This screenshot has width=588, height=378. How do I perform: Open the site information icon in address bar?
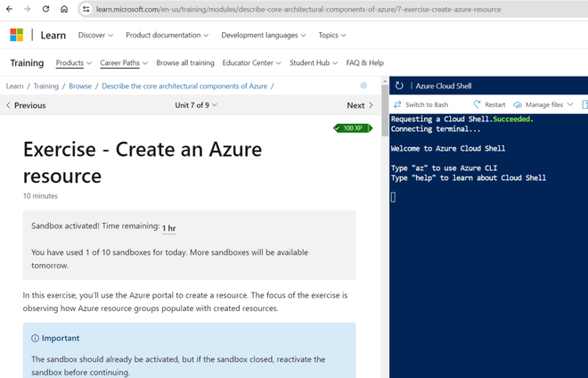pyautogui.click(x=86, y=9)
